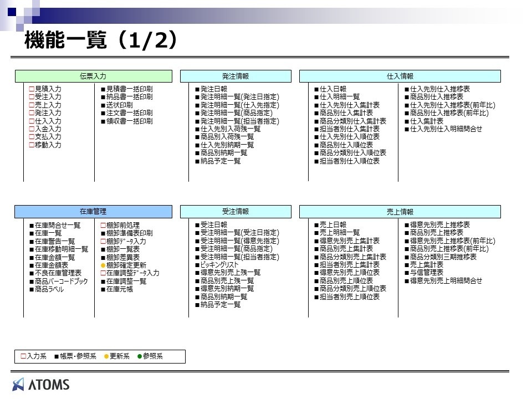Select the 発注情報 header tab

point(236,76)
